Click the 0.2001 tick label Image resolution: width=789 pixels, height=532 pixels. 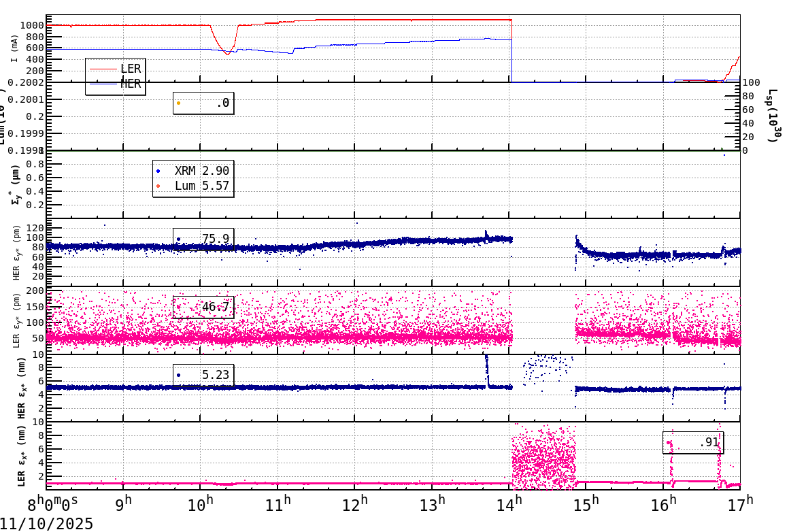25,99
